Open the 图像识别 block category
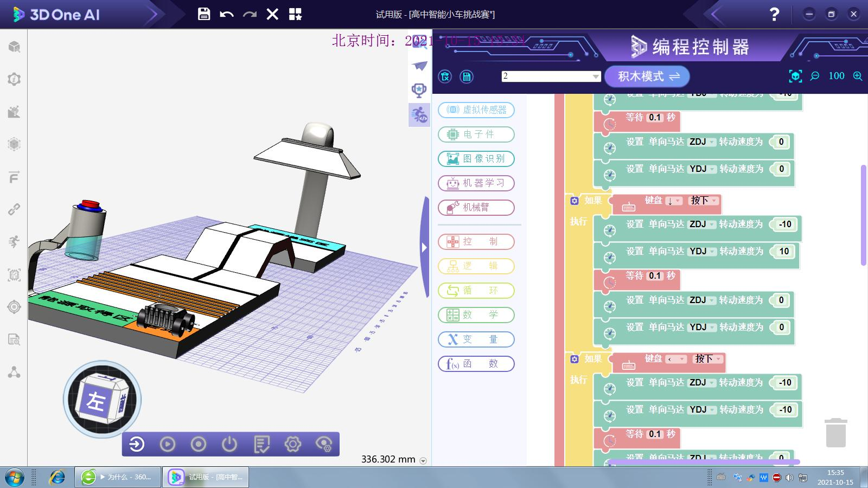This screenshot has width=868, height=488. coord(476,159)
